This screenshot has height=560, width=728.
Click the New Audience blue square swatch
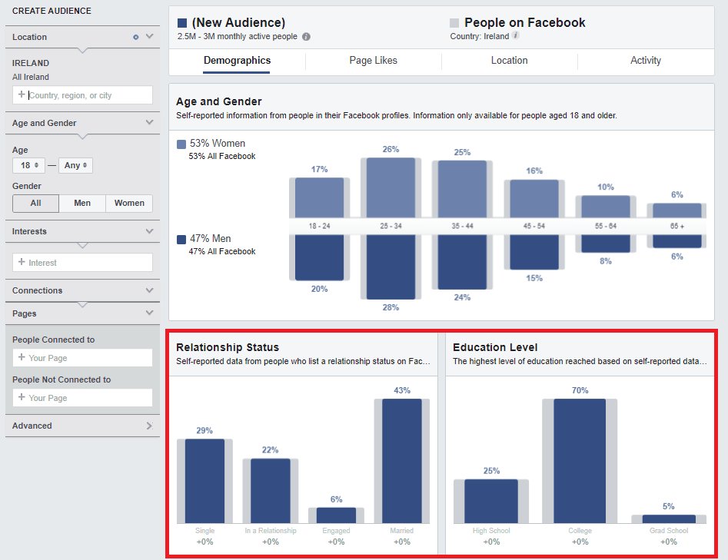[182, 23]
